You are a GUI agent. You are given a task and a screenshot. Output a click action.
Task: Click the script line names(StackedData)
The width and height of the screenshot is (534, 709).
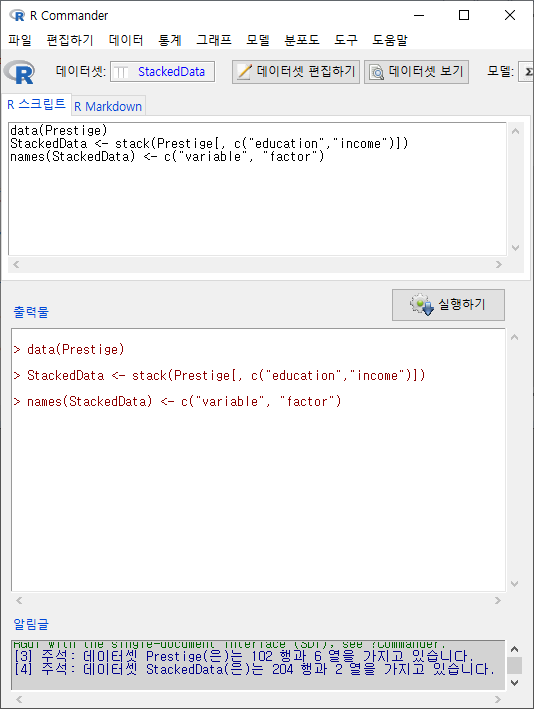167,156
